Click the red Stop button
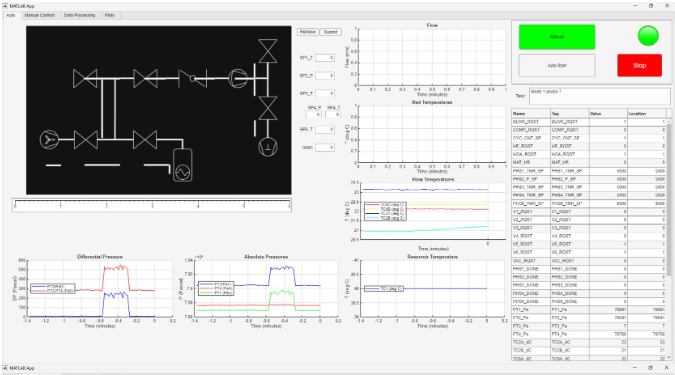The width and height of the screenshot is (675, 375). (639, 65)
